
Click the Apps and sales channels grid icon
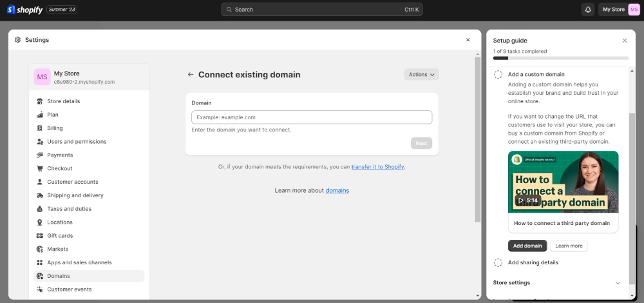click(x=40, y=262)
